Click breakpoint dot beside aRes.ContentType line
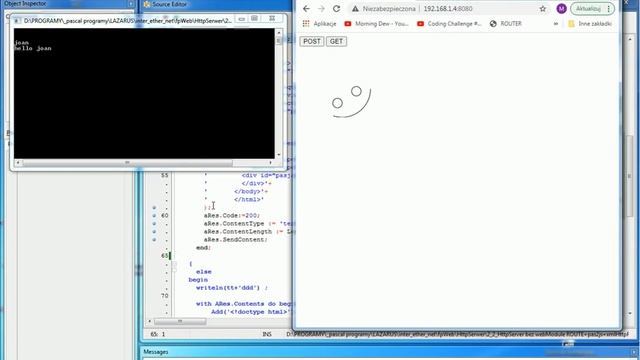 point(154,224)
